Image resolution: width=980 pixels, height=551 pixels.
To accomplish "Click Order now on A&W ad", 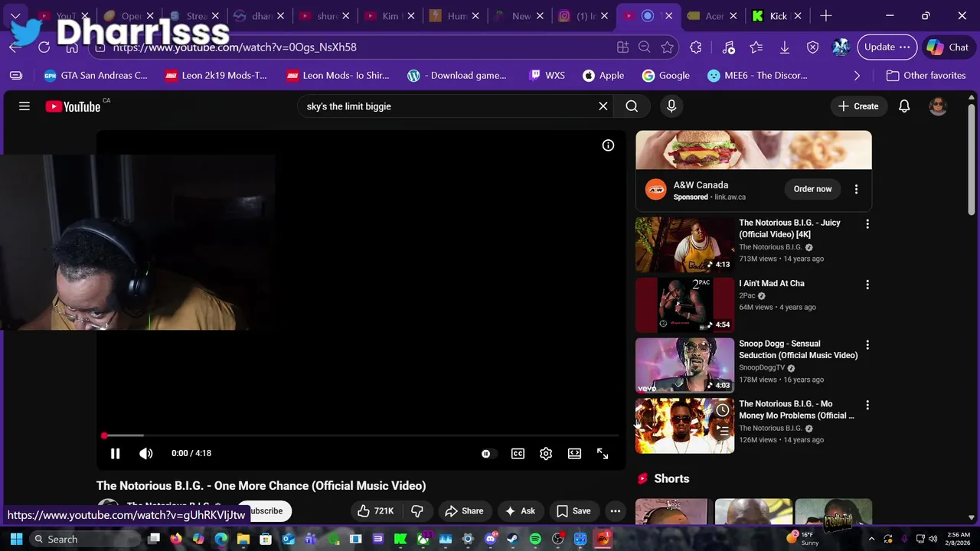I will [812, 189].
